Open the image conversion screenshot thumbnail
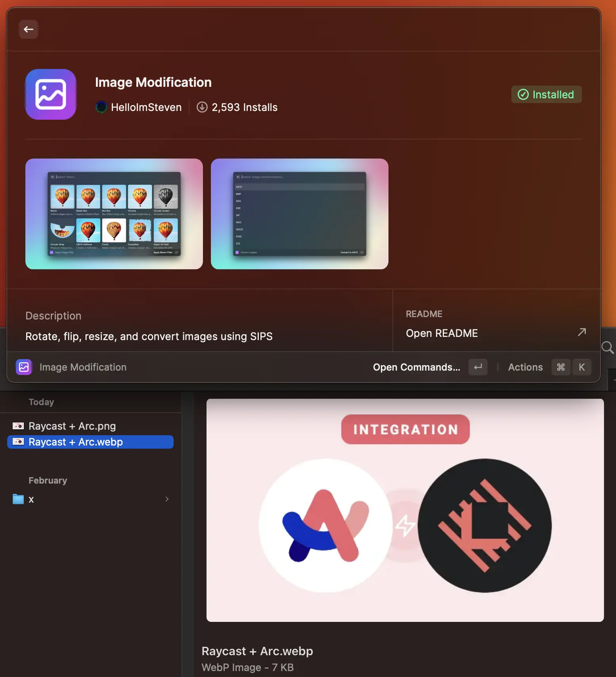Screen dimensions: 616x677 pyautogui.click(x=299, y=214)
